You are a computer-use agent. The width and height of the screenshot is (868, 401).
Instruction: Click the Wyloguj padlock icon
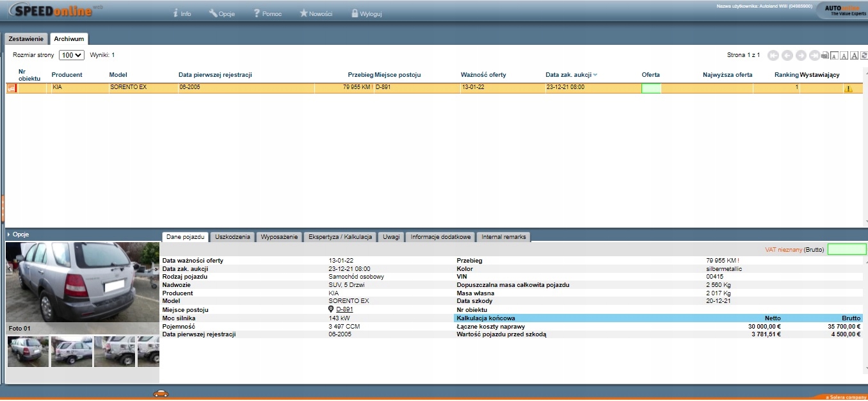tap(355, 13)
